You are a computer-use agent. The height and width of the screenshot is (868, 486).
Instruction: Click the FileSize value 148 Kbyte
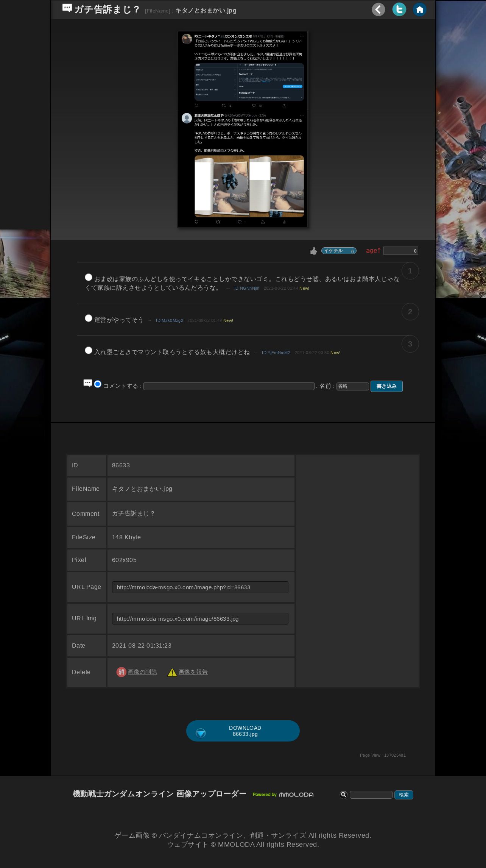pyautogui.click(x=126, y=537)
